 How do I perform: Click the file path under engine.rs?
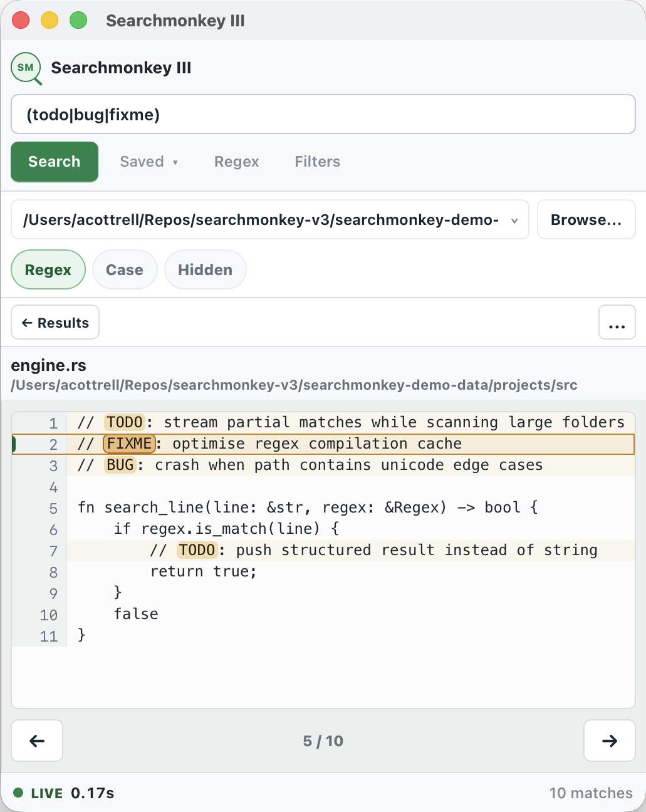[294, 385]
